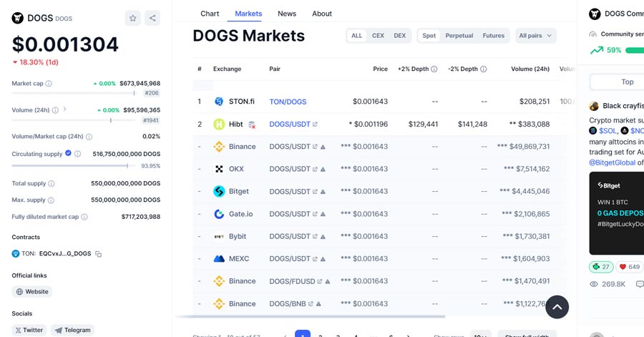Sort by Price column header

pyautogui.click(x=380, y=69)
